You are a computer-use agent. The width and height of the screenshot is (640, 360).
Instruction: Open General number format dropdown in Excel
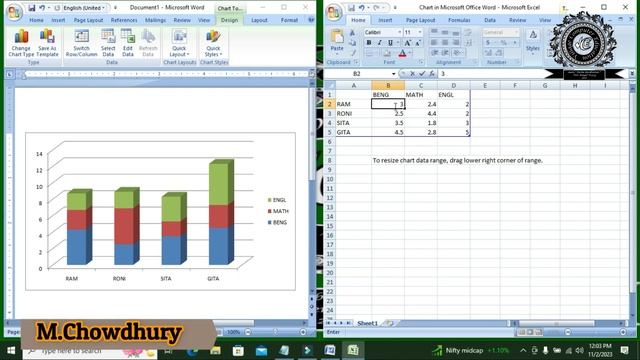pos(501,32)
